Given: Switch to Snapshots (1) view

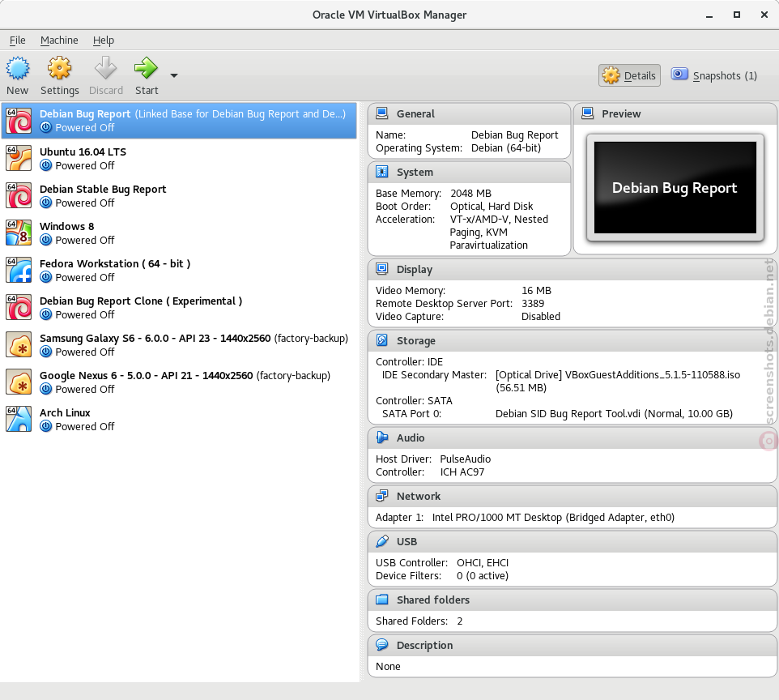Looking at the screenshot, I should pyautogui.click(x=714, y=75).
